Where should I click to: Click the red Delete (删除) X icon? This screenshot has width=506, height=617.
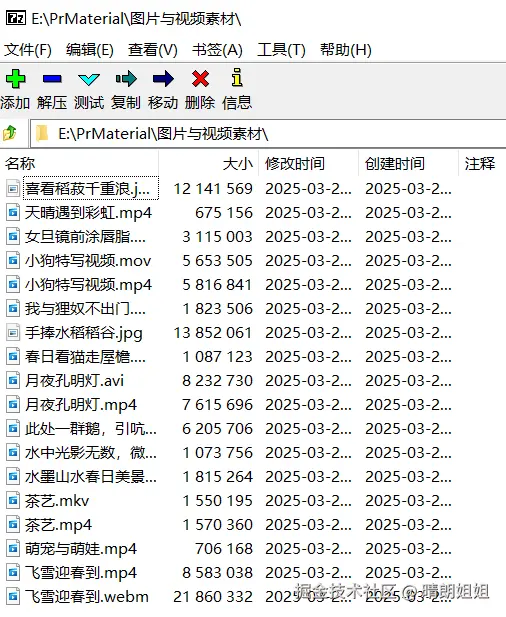(200, 79)
